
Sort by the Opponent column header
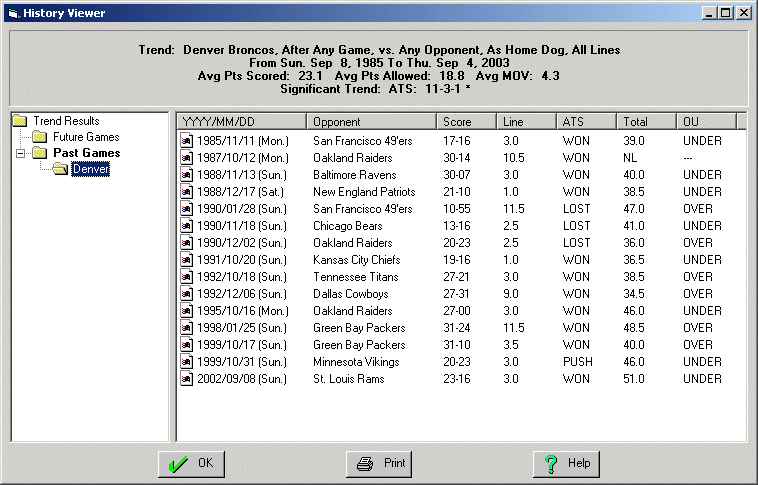click(371, 121)
